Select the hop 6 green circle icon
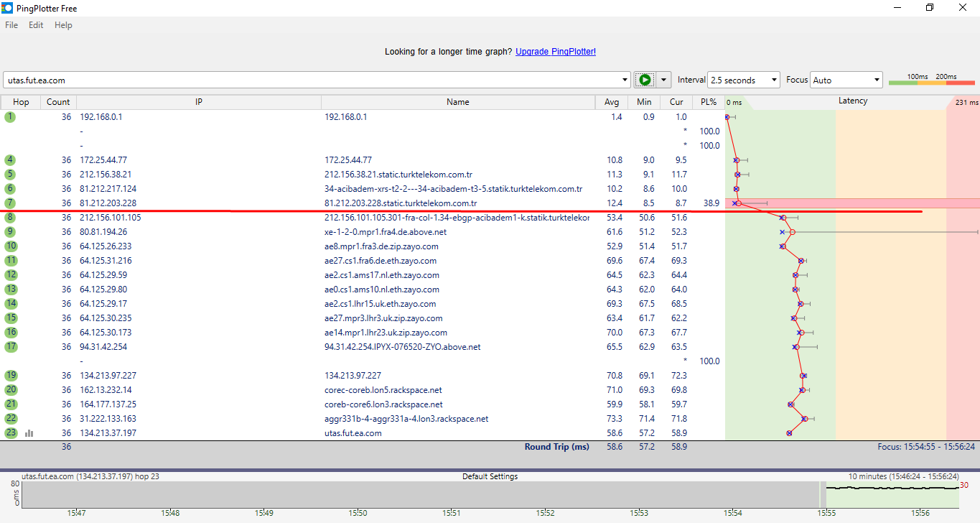The height and width of the screenshot is (523, 980). 10,188
